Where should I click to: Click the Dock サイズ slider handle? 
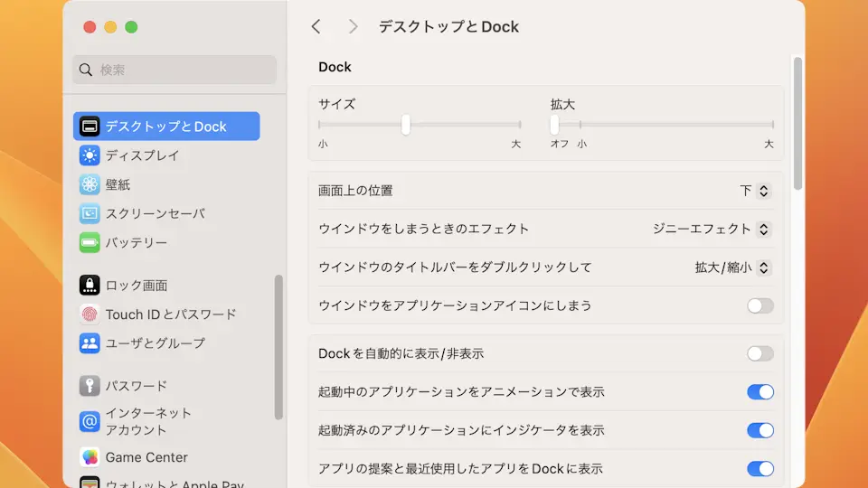coord(406,125)
